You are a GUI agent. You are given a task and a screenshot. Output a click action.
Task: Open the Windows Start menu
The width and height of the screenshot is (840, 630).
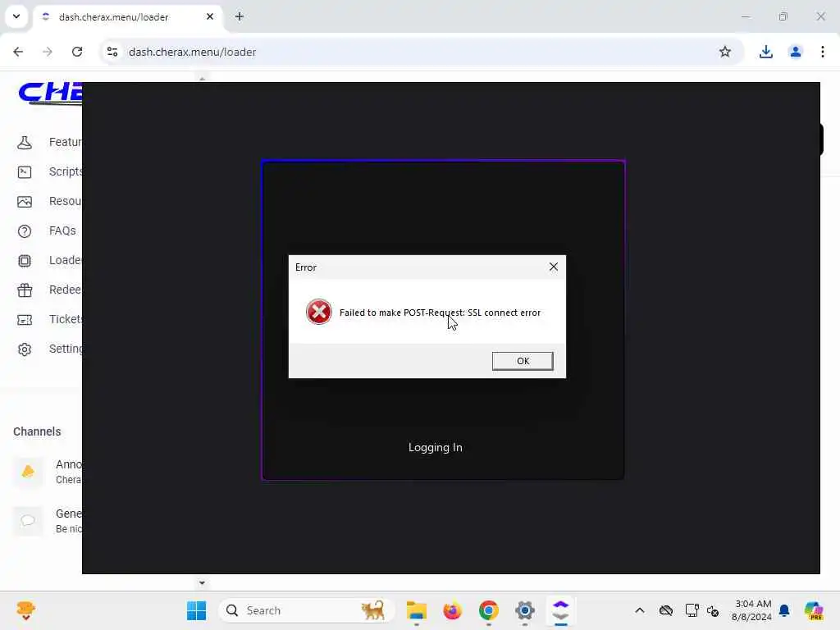[197, 610]
